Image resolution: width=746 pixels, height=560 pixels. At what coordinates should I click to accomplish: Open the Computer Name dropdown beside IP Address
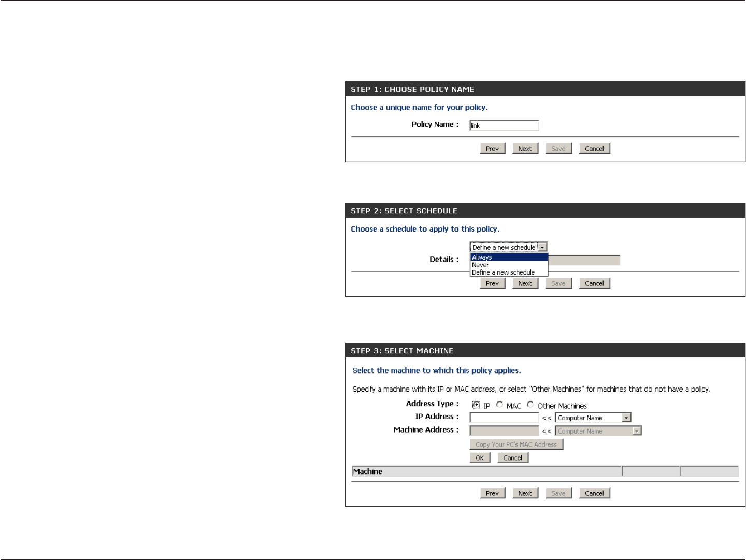point(593,418)
